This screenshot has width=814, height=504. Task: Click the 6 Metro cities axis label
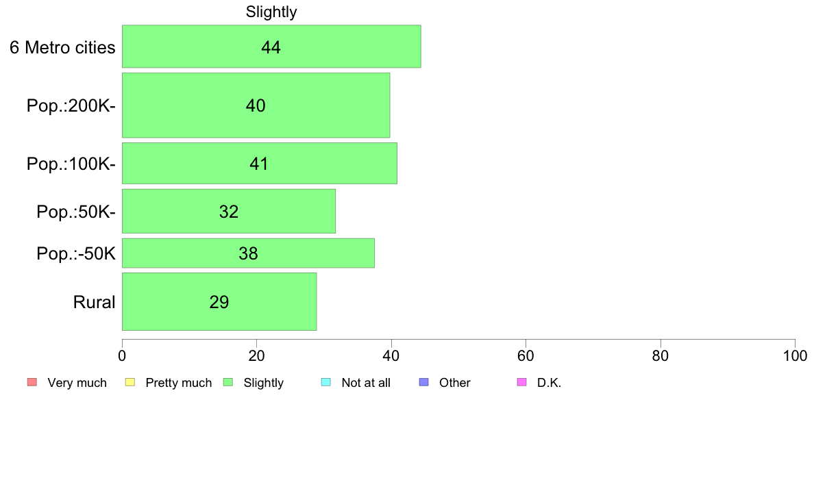click(x=62, y=47)
